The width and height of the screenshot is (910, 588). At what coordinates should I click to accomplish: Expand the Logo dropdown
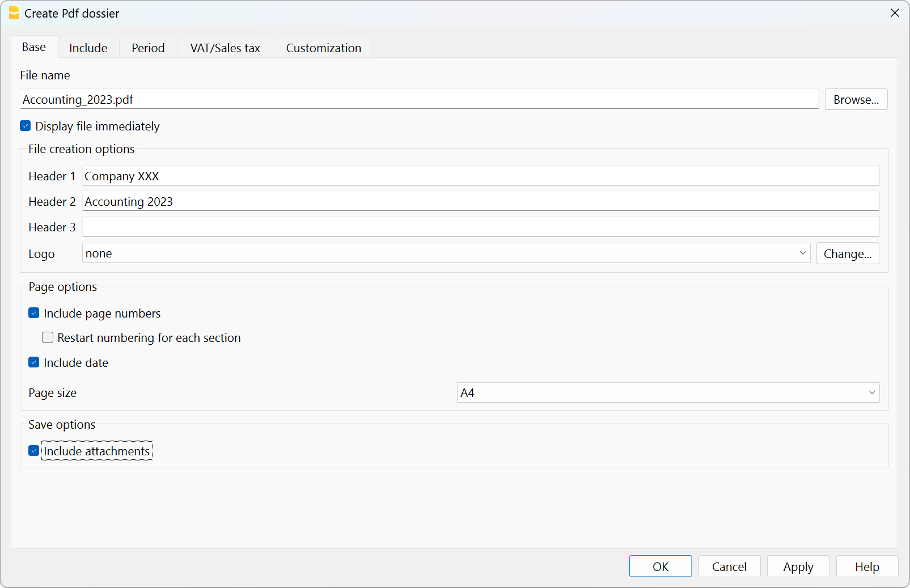(x=446, y=253)
